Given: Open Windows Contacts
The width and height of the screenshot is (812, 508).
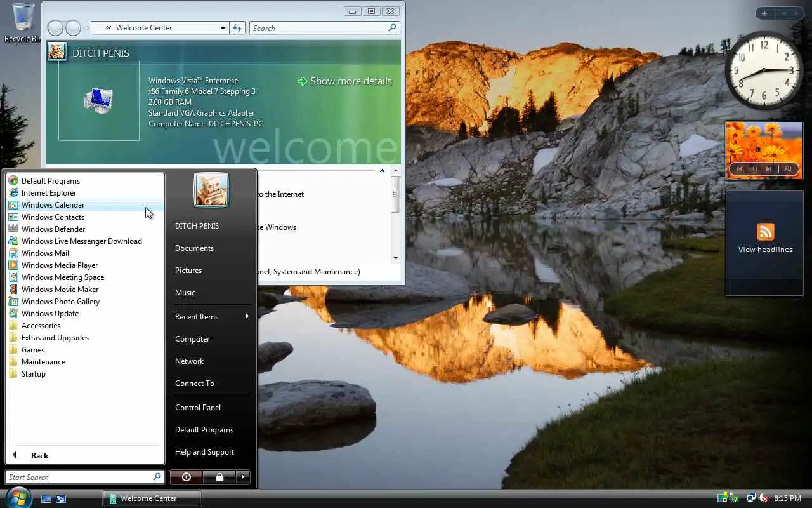Looking at the screenshot, I should 84,217.
